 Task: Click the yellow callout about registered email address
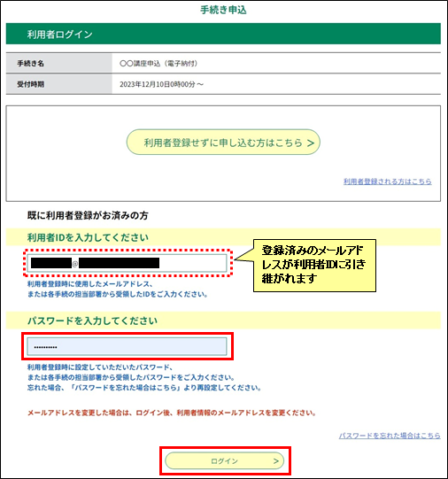click(x=314, y=265)
